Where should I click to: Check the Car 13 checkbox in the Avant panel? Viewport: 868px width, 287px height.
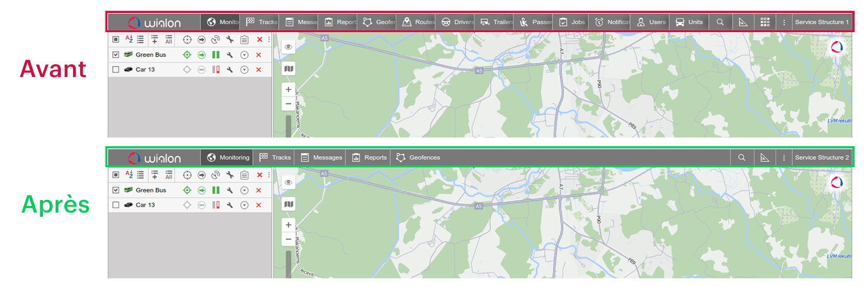click(x=116, y=69)
